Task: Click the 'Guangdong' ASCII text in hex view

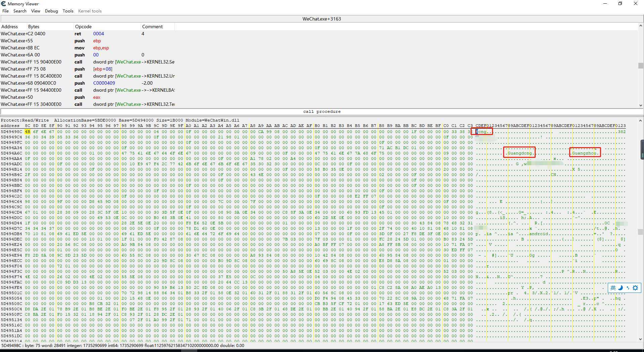Action: point(520,153)
